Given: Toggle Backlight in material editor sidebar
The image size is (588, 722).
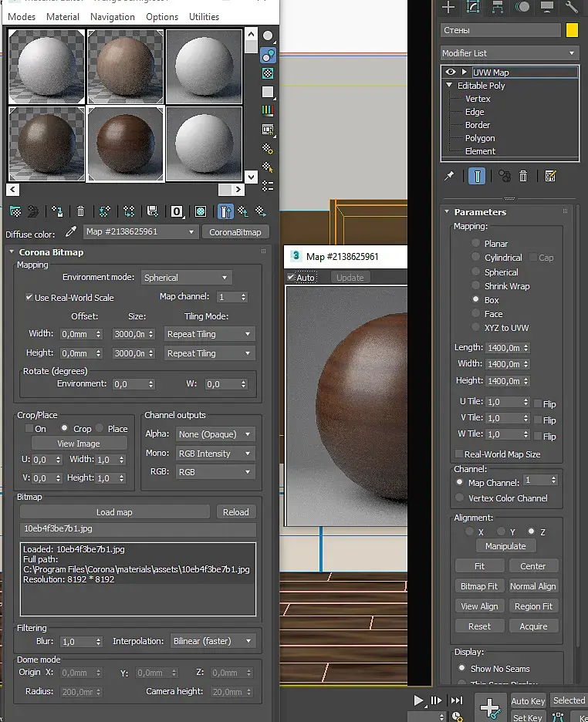Looking at the screenshot, I should click(268, 55).
